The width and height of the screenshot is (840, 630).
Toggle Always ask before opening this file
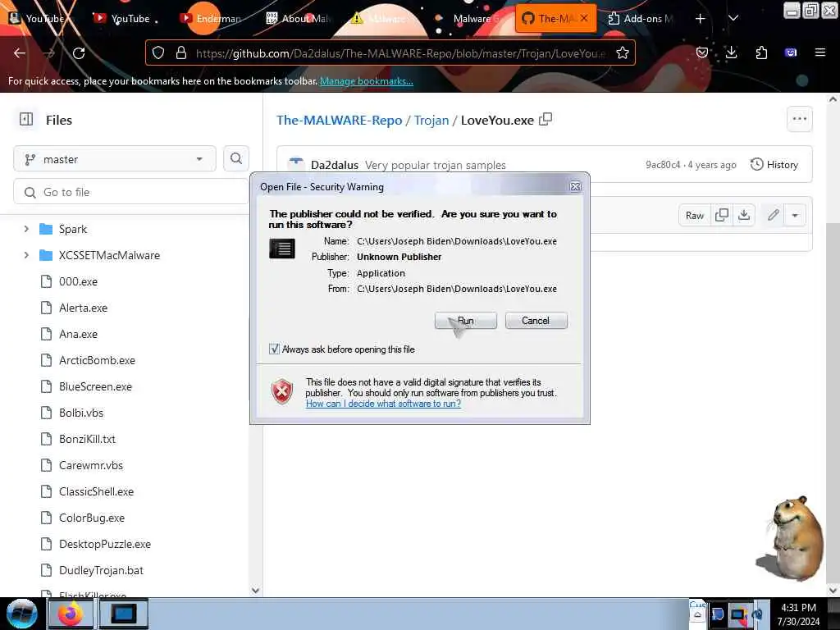click(274, 349)
